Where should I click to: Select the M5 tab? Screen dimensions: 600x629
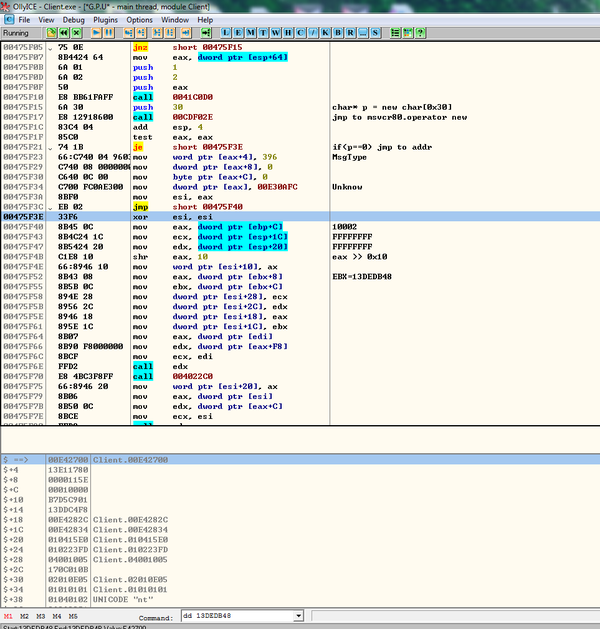tap(72, 617)
